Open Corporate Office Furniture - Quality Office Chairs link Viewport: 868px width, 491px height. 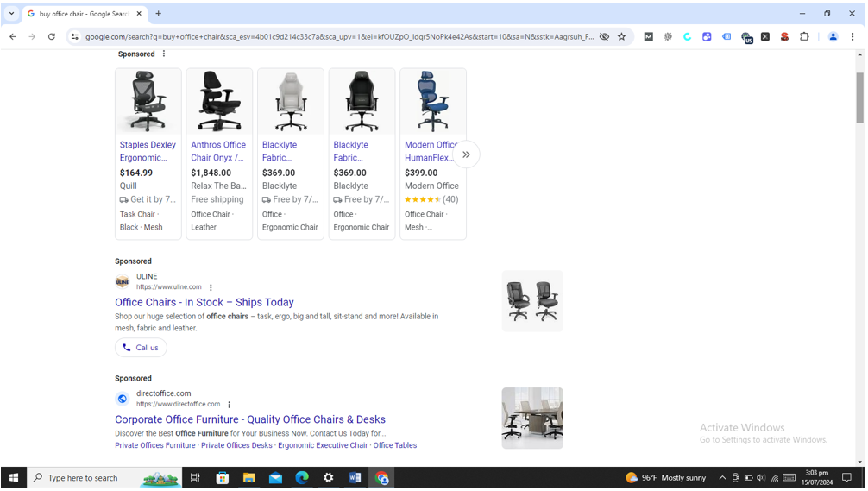pyautogui.click(x=250, y=419)
